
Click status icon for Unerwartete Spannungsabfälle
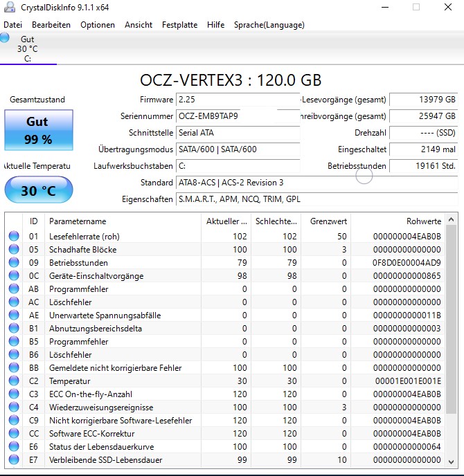[14, 315]
